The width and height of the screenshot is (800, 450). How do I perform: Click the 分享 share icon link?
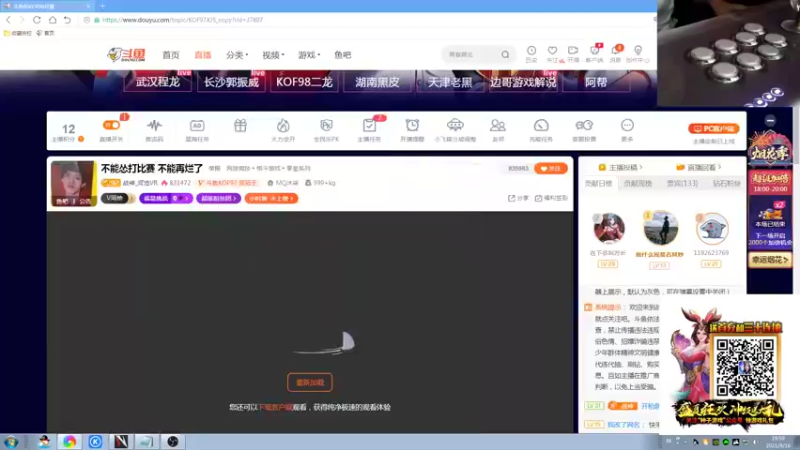click(x=518, y=198)
